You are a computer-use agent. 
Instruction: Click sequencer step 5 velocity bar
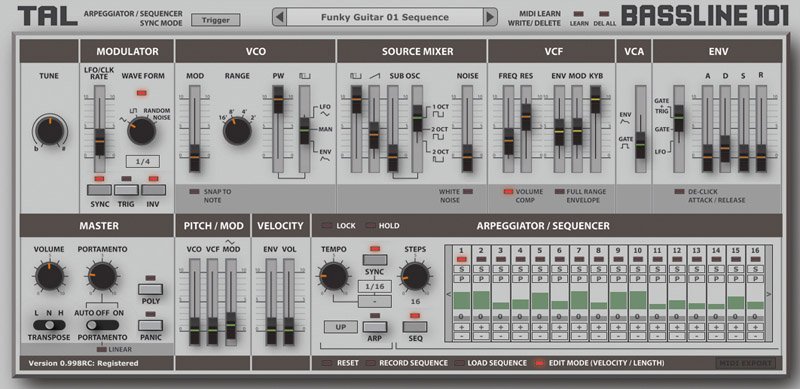click(540, 301)
